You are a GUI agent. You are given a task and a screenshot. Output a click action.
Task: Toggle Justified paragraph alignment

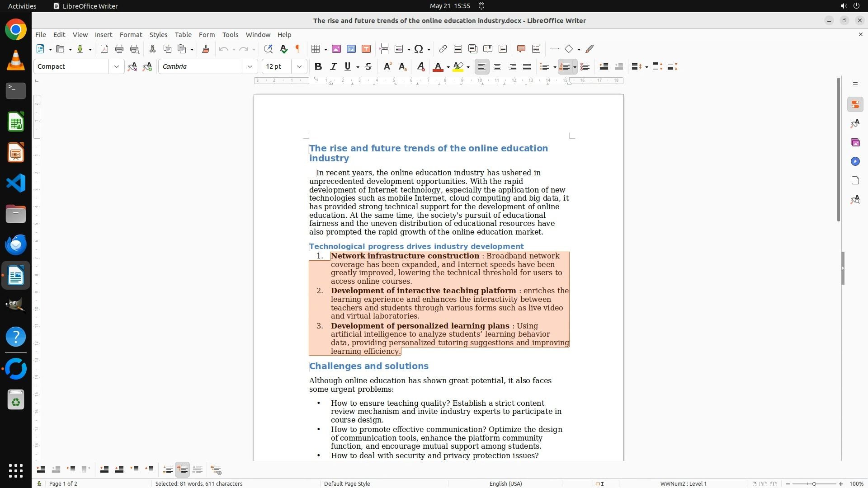pyautogui.click(x=527, y=66)
